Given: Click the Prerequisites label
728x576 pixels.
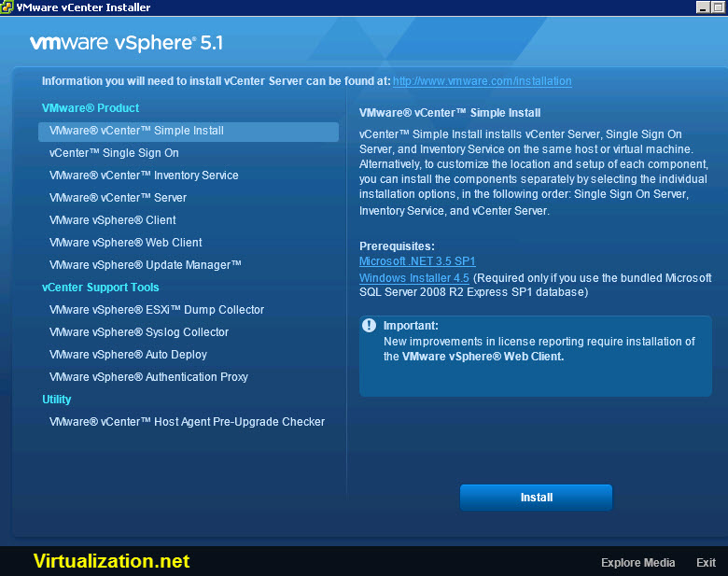Looking at the screenshot, I should tap(397, 246).
